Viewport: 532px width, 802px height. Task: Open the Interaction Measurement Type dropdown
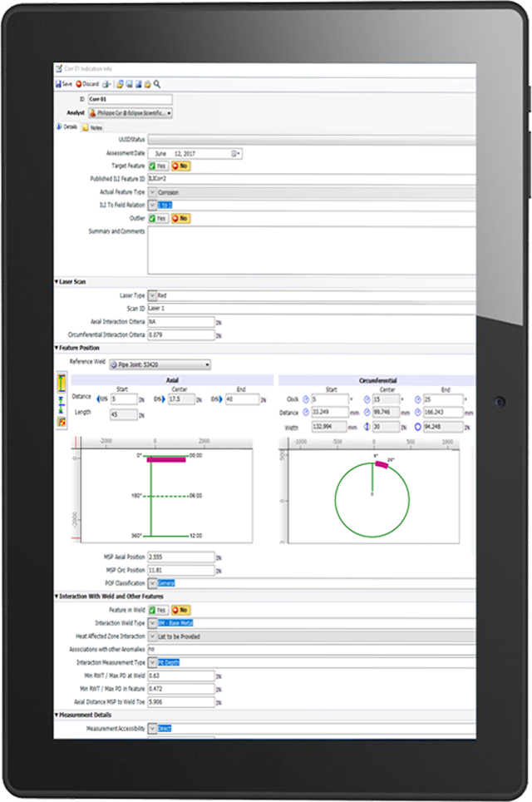point(152,662)
